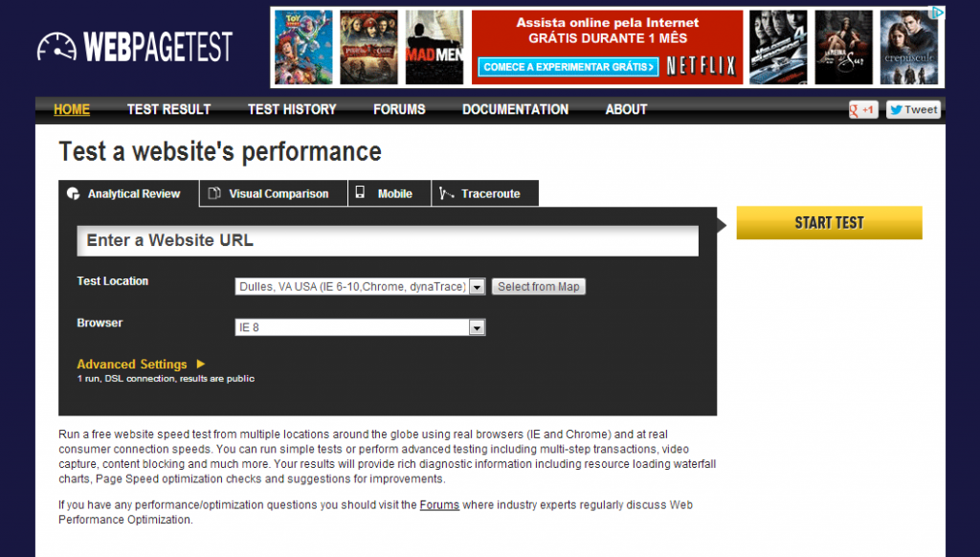The height and width of the screenshot is (557, 980).
Task: Click the Toy Story poster thumbnail
Action: pyautogui.click(x=303, y=48)
